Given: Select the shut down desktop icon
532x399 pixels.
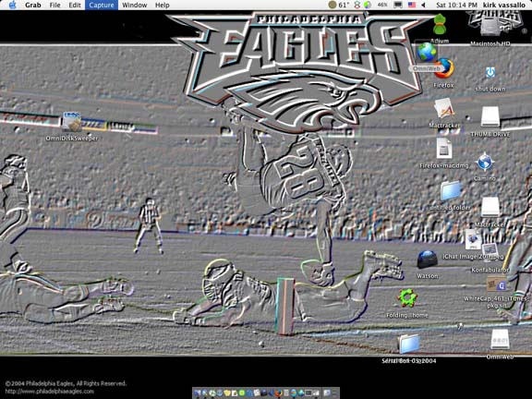Looking at the screenshot, I should [x=490, y=73].
